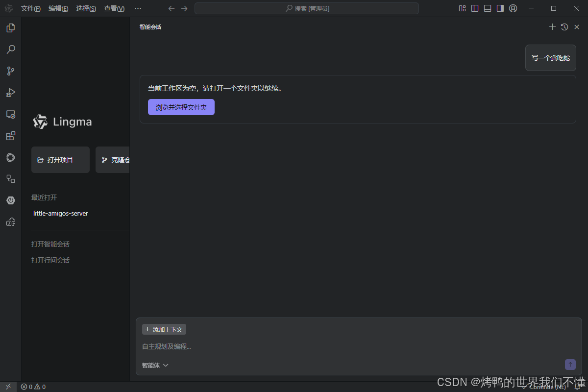Open the Spring Boot power-icon view
Image resolution: width=588 pixels, height=392 pixels.
(x=10, y=200)
